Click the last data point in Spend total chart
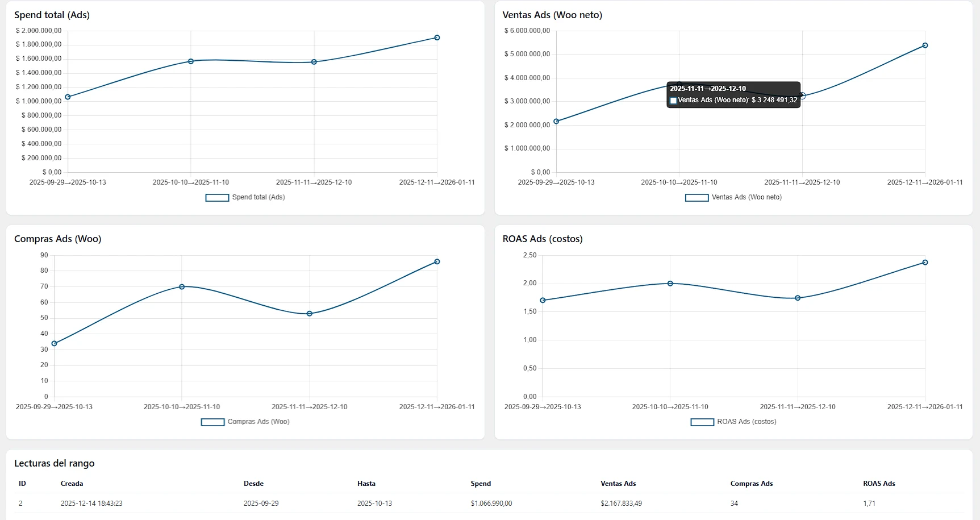This screenshot has width=980, height=520. (437, 38)
